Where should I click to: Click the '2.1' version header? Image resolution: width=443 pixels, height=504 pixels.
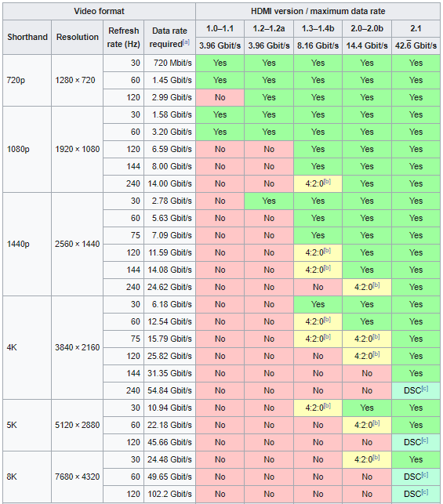[416, 28]
